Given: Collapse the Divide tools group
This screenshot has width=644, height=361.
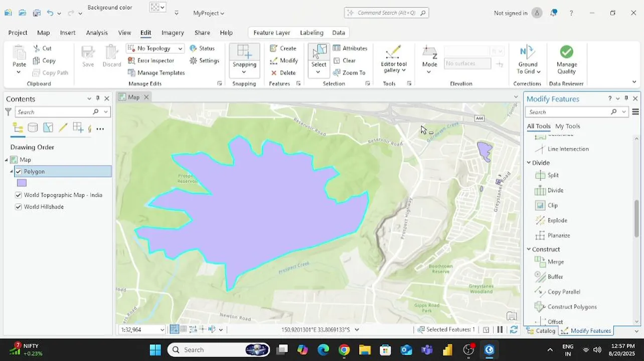Looking at the screenshot, I should (529, 162).
